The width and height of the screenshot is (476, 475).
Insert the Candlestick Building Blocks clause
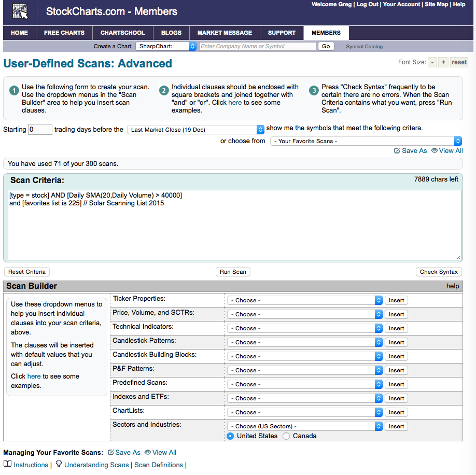pyautogui.click(x=396, y=356)
